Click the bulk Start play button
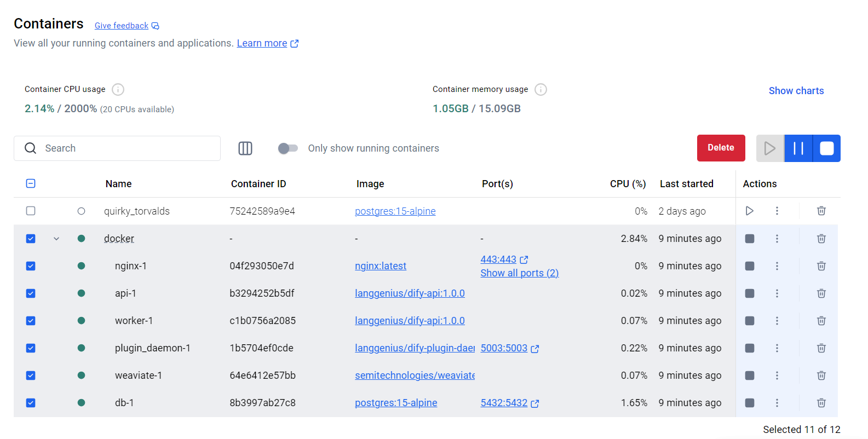868x439 pixels. (x=770, y=148)
